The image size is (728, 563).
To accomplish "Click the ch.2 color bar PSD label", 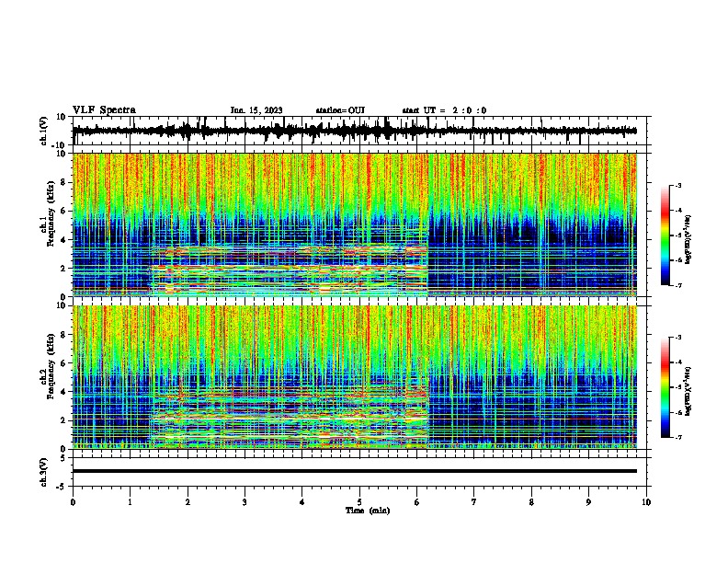I will (x=688, y=391).
